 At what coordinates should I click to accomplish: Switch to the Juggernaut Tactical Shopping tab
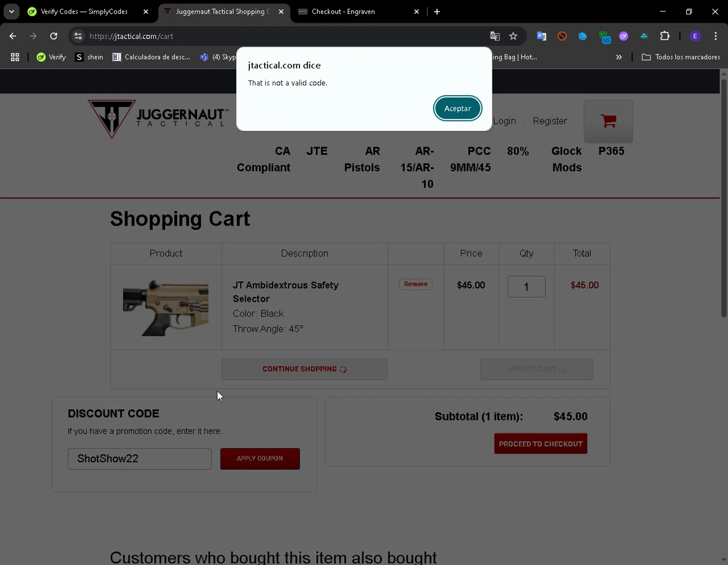coord(223,12)
